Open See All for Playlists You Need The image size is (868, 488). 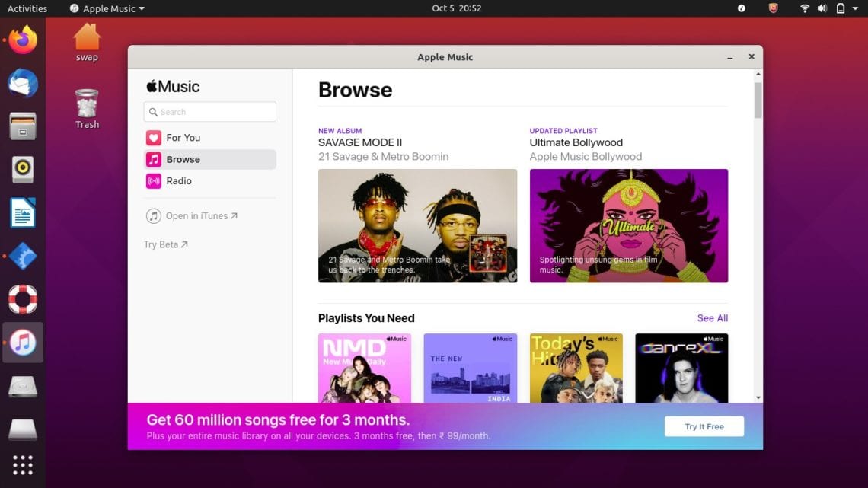click(x=712, y=318)
